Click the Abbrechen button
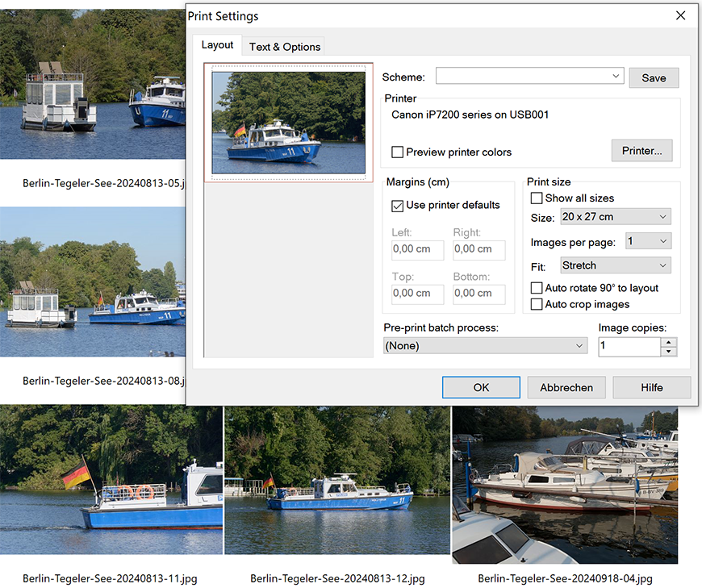Screen dimensions: 702x588 (x=566, y=387)
